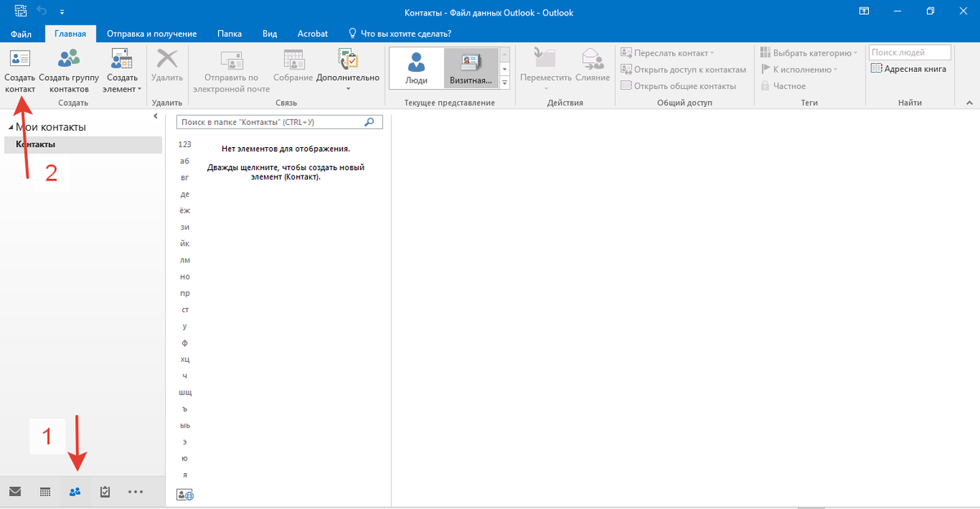
Task: Jump to пр index letters
Action: 185,293
